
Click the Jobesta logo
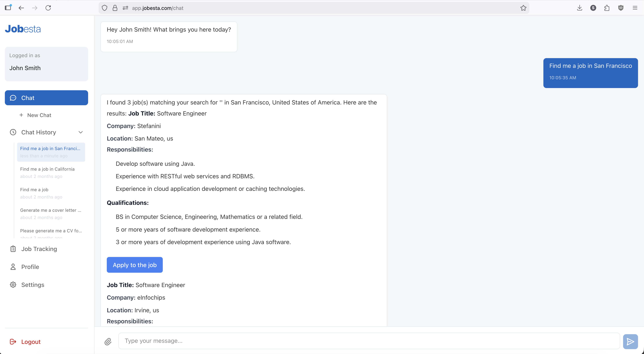click(23, 29)
